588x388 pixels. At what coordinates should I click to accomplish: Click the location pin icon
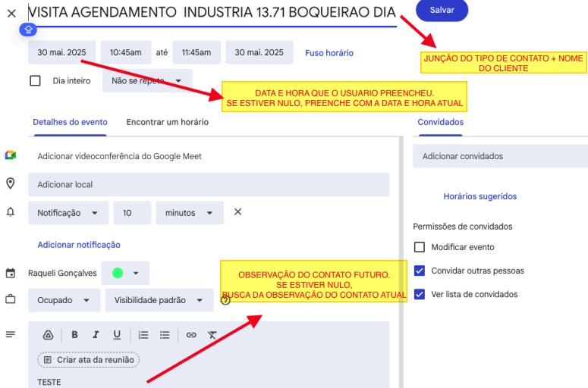point(11,183)
